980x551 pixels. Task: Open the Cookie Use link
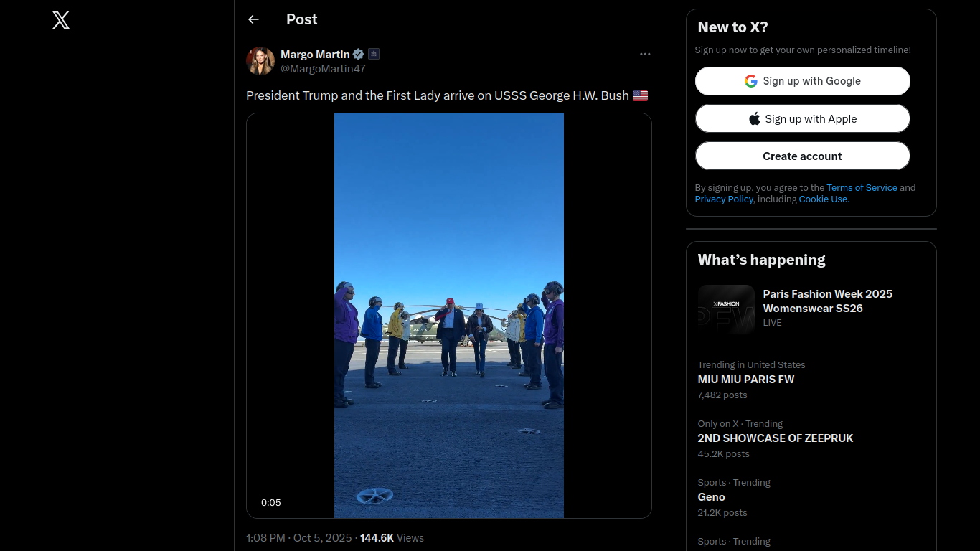coord(824,199)
